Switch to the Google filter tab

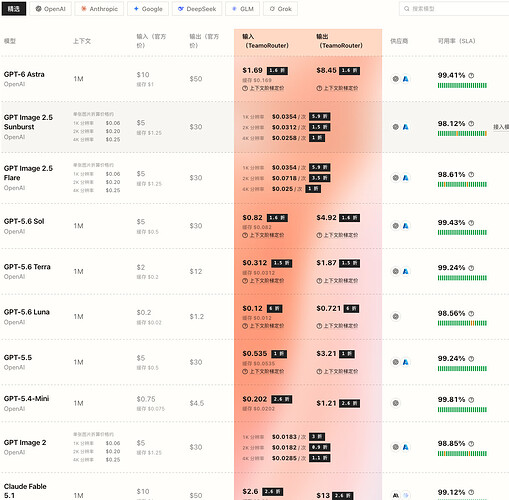pos(148,9)
